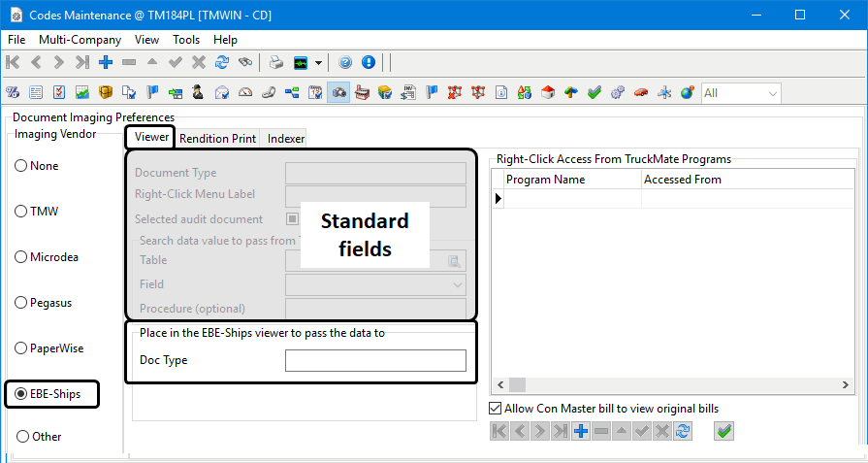Open the Field combo box

coord(376,285)
